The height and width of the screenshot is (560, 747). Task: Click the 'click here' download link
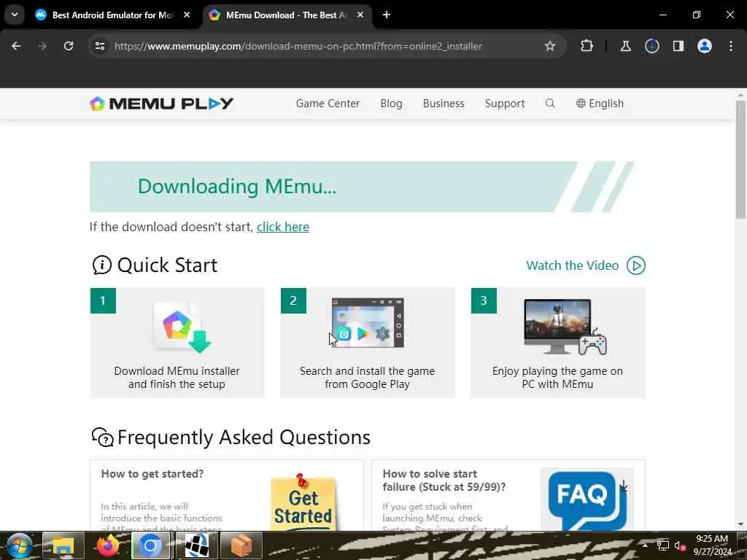point(283,227)
